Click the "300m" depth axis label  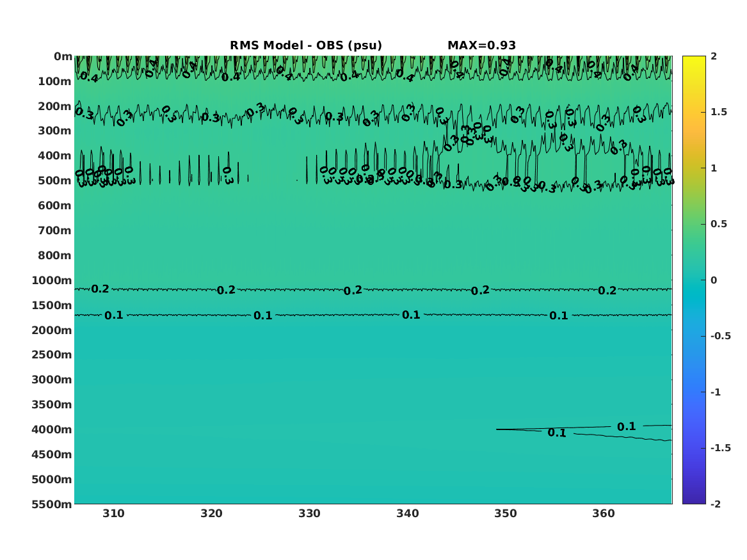coord(55,131)
